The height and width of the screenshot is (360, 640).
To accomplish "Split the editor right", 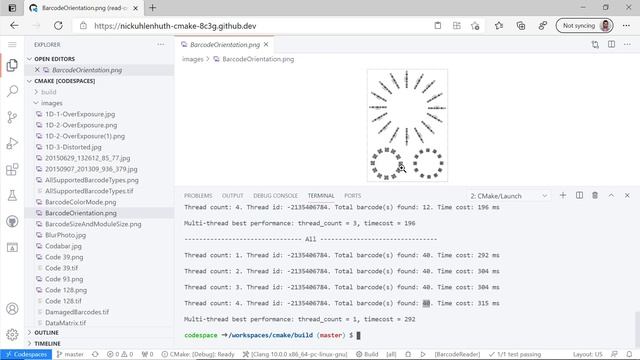I will click(611, 44).
